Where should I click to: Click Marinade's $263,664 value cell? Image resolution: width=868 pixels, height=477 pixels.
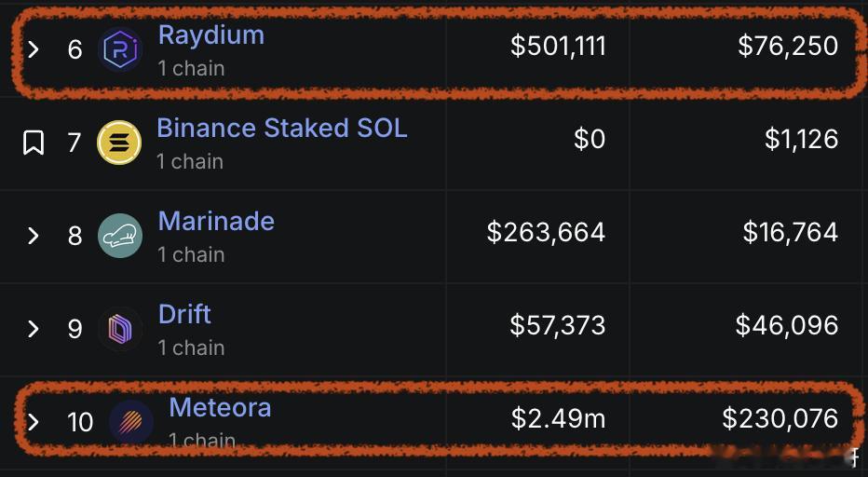[546, 233]
